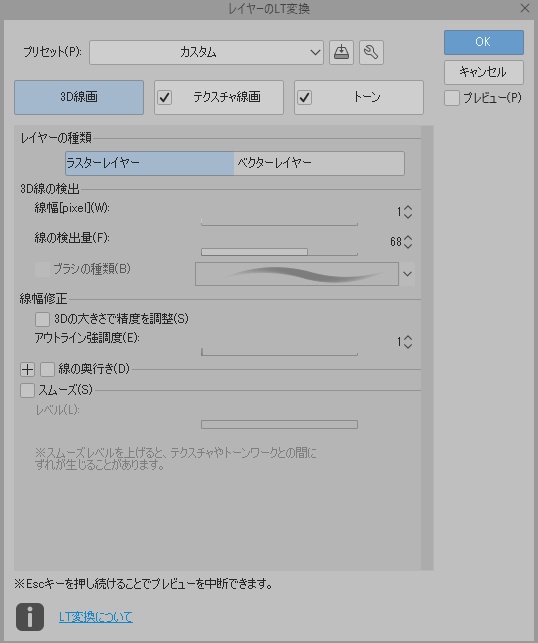
Task: Click the save preset icon
Action: click(x=341, y=52)
